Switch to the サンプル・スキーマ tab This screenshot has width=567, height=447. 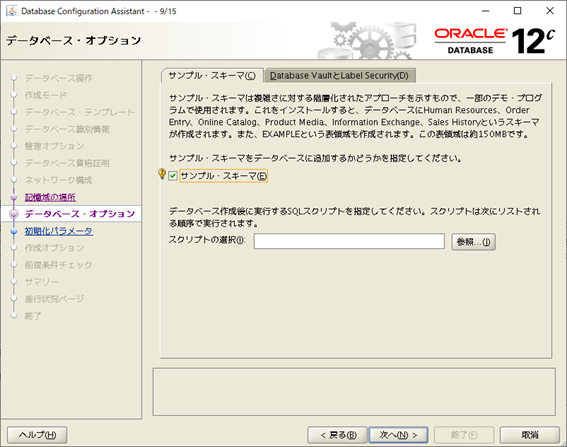tap(212, 76)
